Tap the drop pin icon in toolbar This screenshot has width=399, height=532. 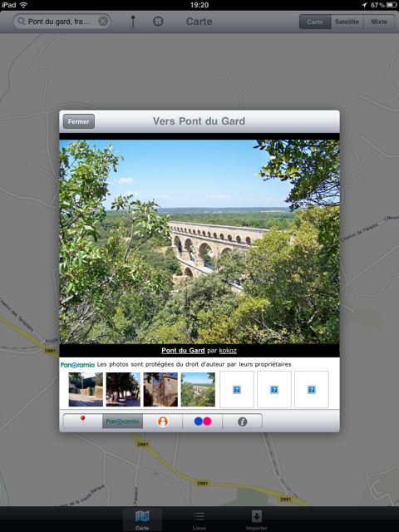coord(133,22)
